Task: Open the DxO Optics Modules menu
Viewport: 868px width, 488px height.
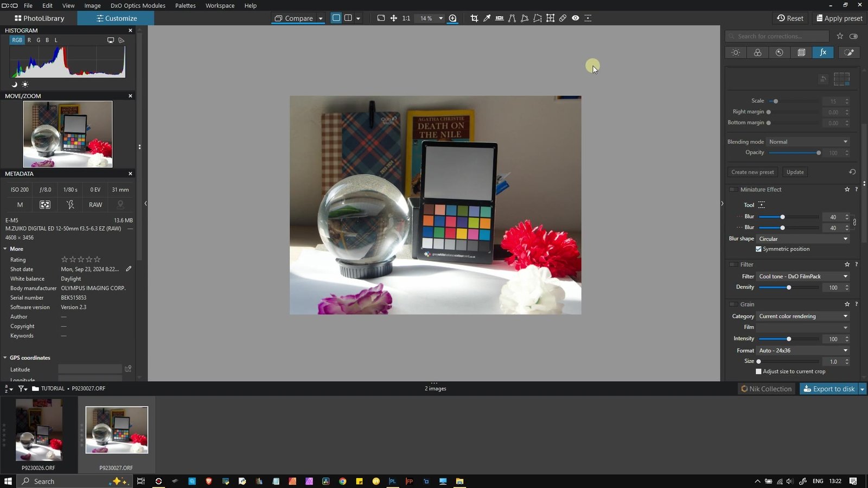Action: coord(138,5)
